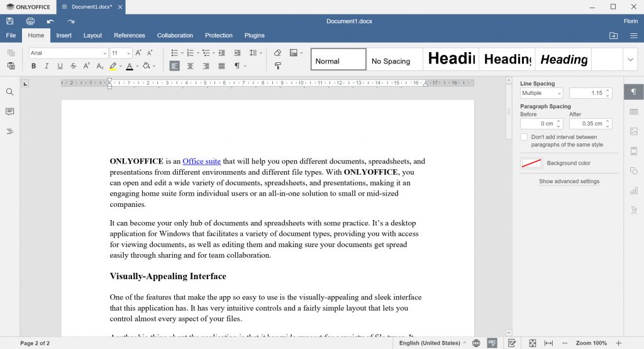Screen dimensions: 644x349
Task: Click the Clear style eraser icon
Action: [277, 53]
